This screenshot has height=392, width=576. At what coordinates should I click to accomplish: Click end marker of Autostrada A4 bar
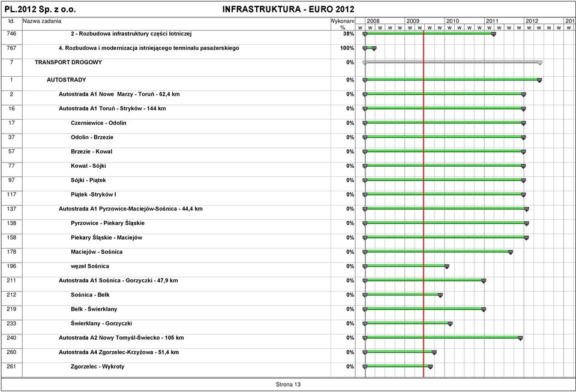click(x=434, y=352)
